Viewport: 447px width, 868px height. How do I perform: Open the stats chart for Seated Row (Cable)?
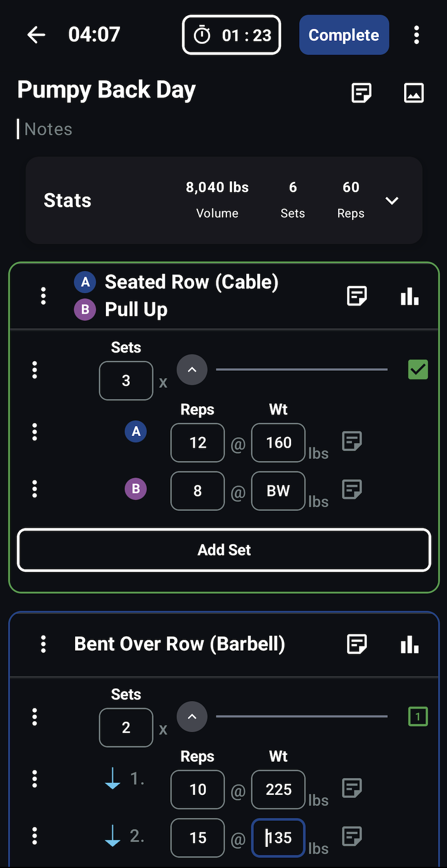tap(409, 296)
